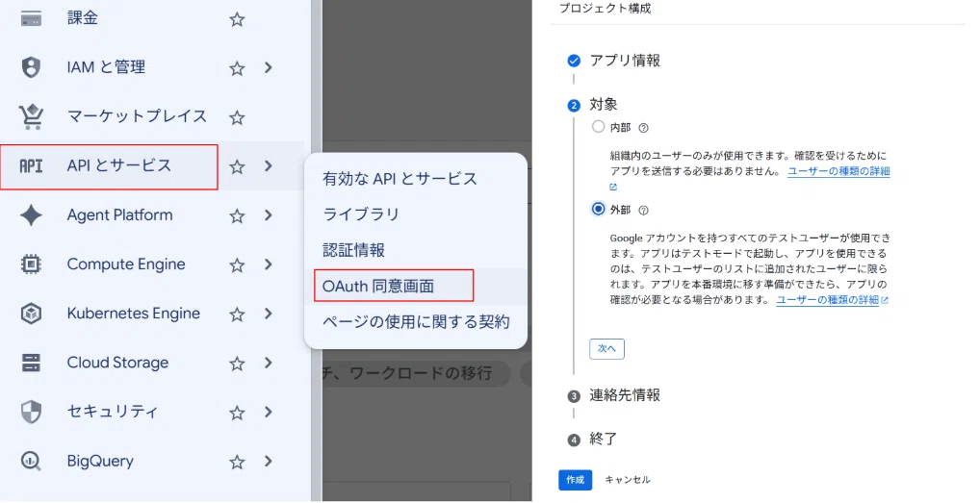Click the Agent Platform sparkle icon
Viewport: 980px width, 503px height.
[31, 215]
